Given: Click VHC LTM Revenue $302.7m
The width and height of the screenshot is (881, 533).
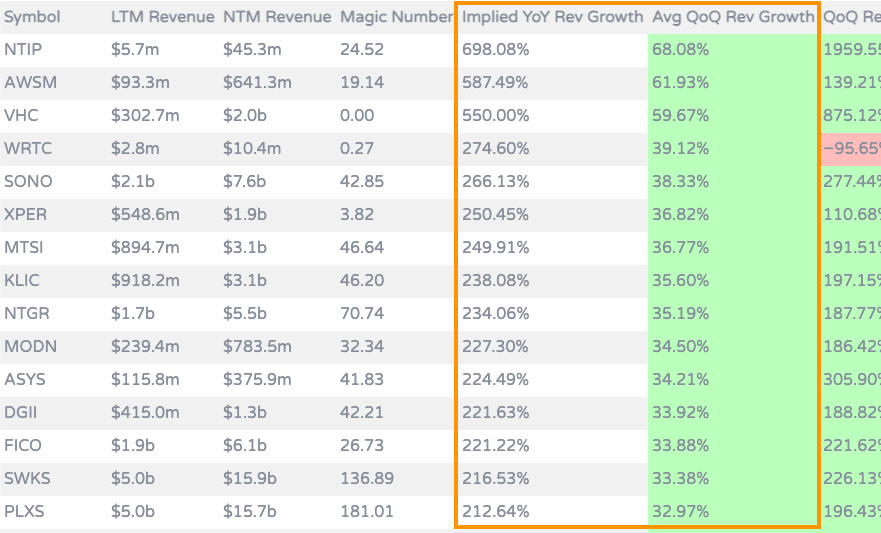Looking at the screenshot, I should [145, 116].
